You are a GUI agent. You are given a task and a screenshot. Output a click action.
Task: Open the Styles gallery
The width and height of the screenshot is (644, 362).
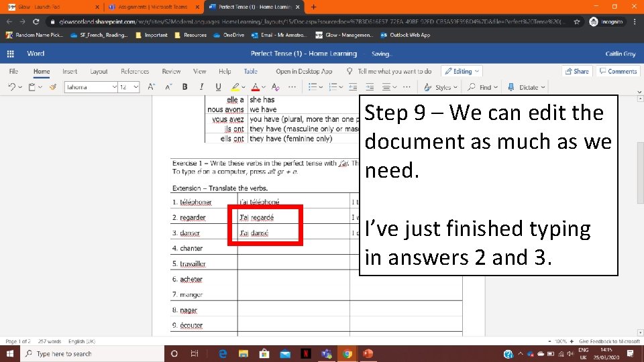(441, 87)
